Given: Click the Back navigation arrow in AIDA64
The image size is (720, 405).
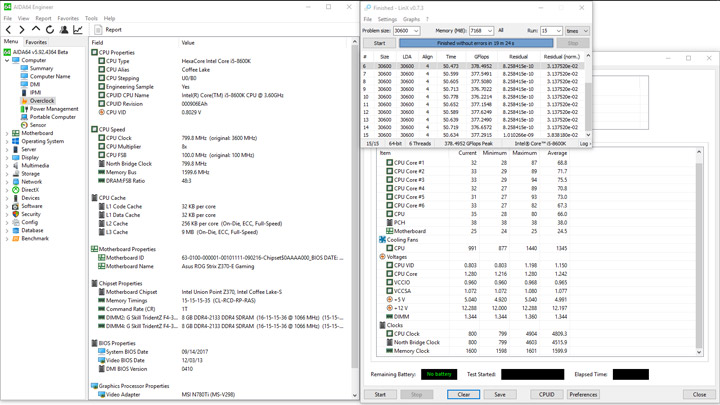Looking at the screenshot, I should click(x=9, y=30).
